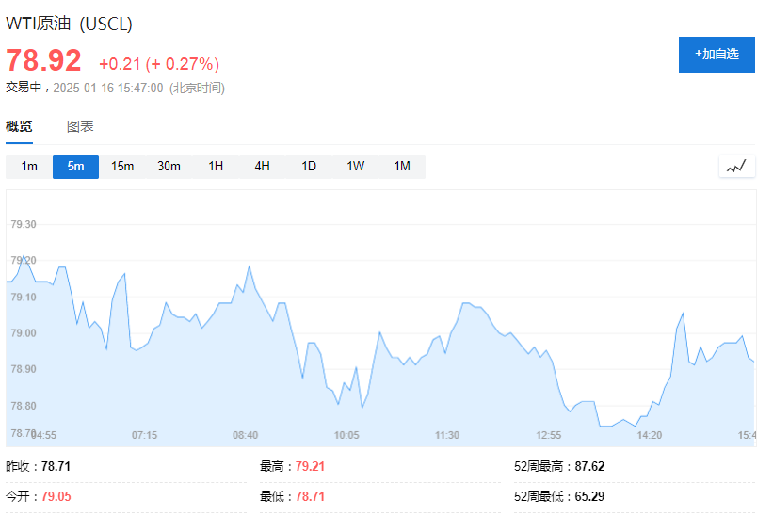Change chart to 1D daily view
Screen dimensions: 773x532
[309, 167]
